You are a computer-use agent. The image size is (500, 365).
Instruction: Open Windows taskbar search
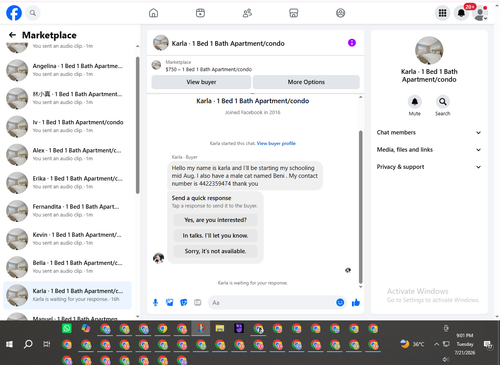(28, 344)
